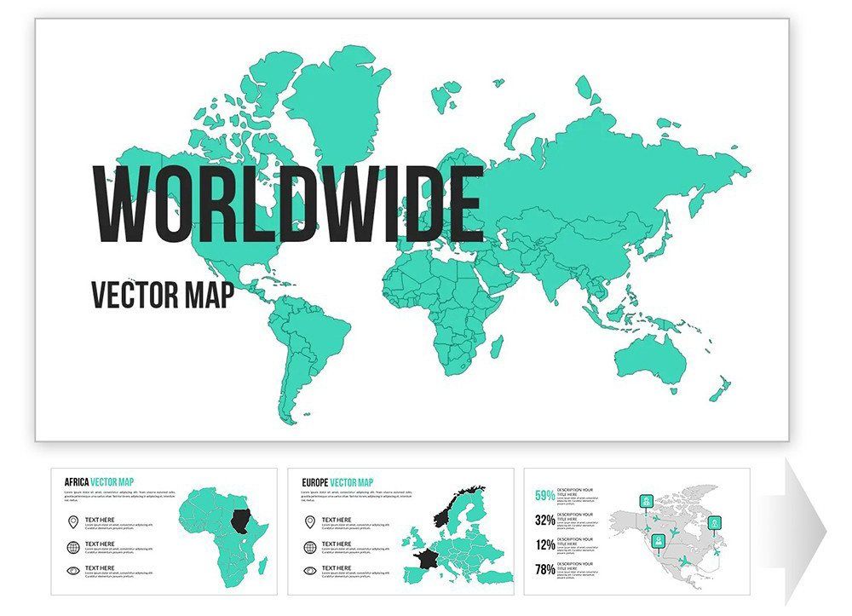Click the 59% statistic label
Screen dimensions: 852x616
545,495
